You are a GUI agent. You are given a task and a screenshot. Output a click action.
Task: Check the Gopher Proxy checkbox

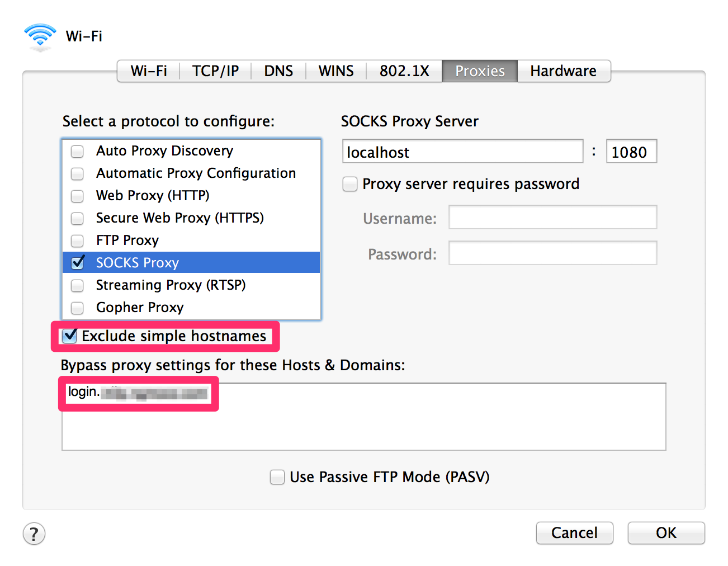[77, 308]
